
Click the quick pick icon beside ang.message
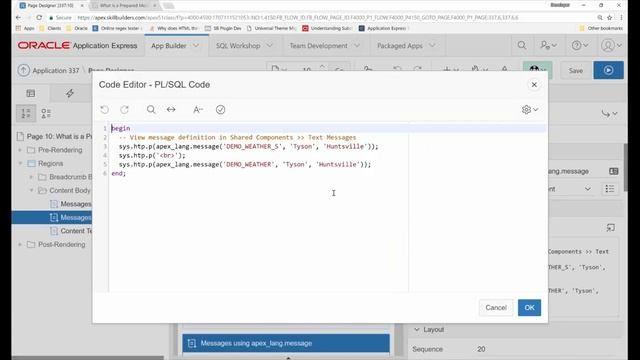point(613,171)
